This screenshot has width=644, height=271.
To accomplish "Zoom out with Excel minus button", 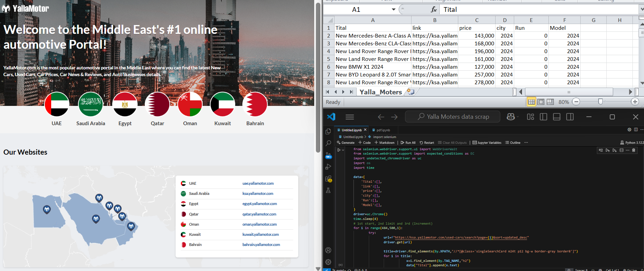I will coord(576,102).
